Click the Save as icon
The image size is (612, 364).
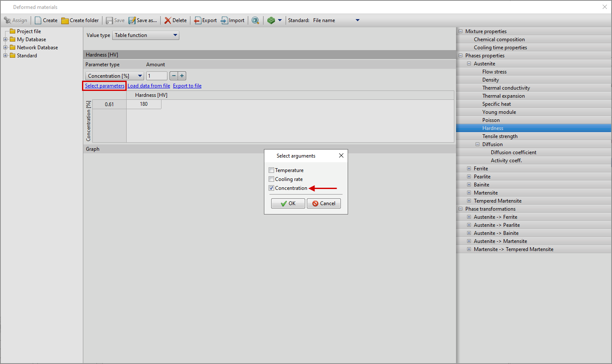coord(132,20)
